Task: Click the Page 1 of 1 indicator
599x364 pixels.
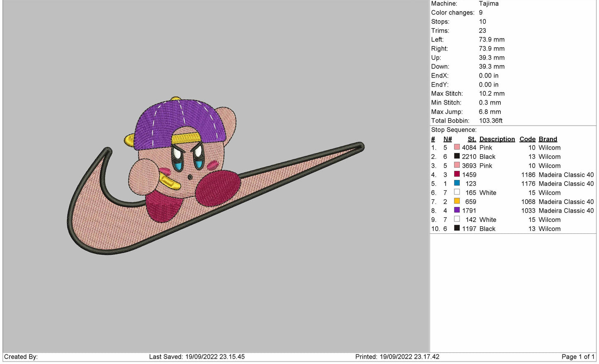Action: pos(577,357)
